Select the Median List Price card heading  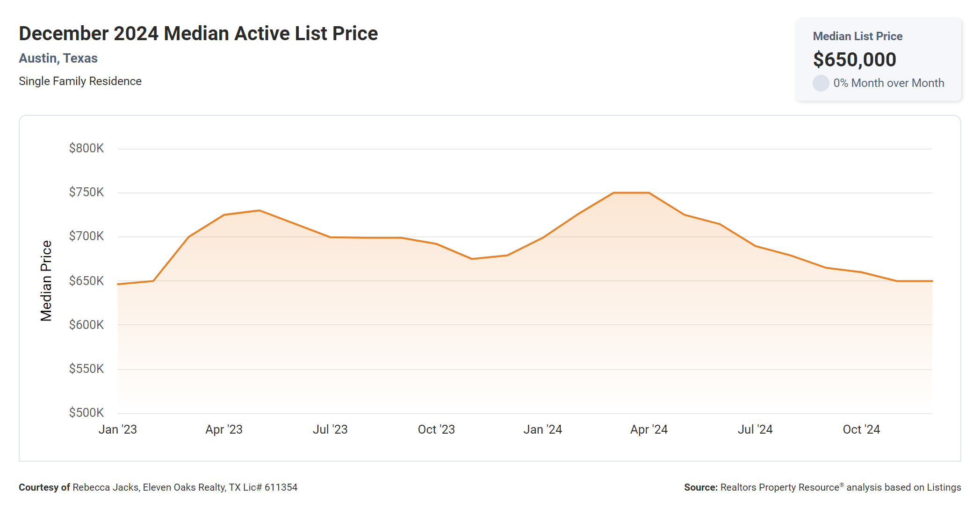point(857,36)
